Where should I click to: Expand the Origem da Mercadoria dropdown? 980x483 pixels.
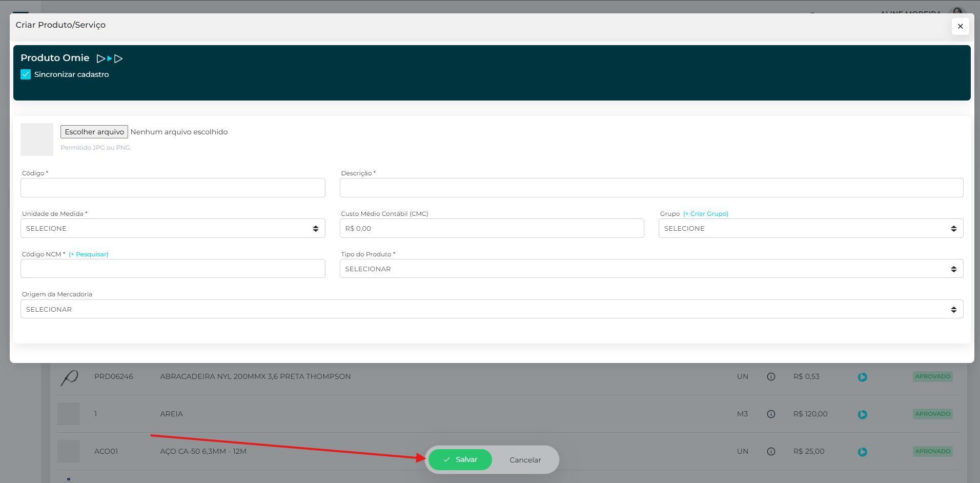(492, 309)
